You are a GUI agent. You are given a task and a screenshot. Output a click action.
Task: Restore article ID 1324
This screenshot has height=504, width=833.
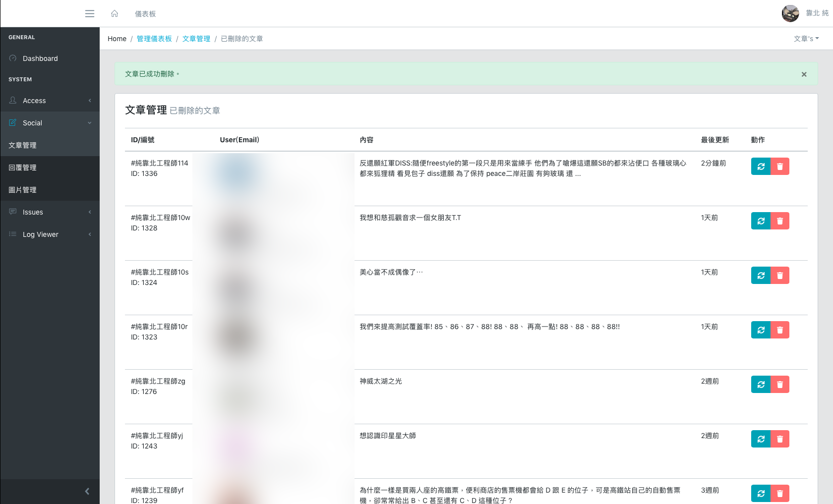[x=761, y=276]
